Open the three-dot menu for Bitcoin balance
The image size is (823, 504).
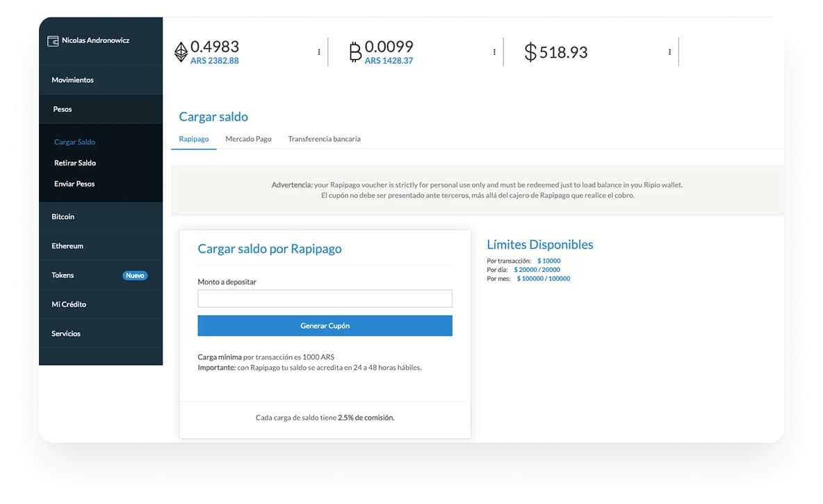(494, 52)
